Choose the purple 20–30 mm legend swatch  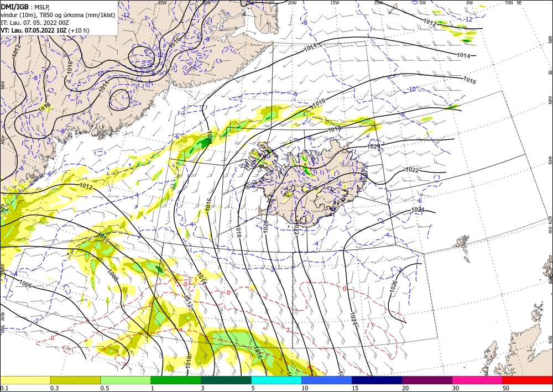(427, 380)
